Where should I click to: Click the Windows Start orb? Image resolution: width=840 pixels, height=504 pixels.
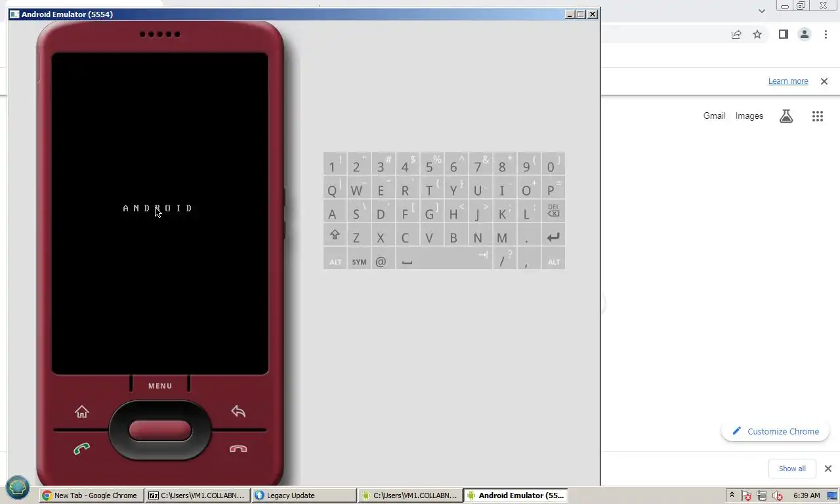[x=18, y=488]
